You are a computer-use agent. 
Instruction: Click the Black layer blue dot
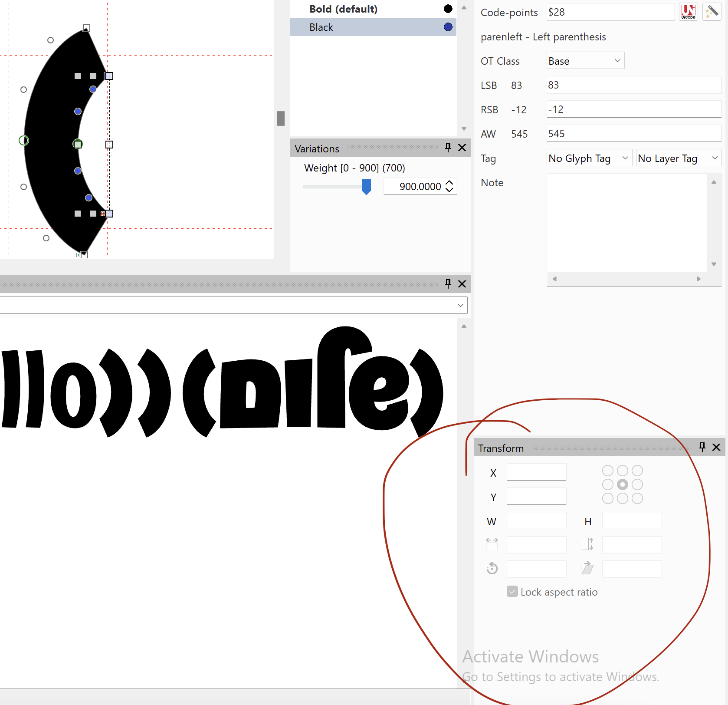tap(448, 27)
